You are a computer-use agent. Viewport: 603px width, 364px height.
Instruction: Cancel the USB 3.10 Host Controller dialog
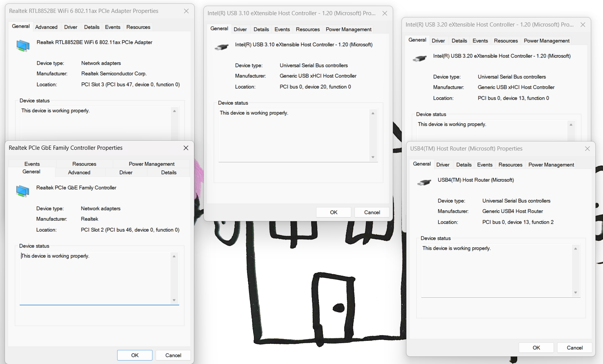pos(372,212)
